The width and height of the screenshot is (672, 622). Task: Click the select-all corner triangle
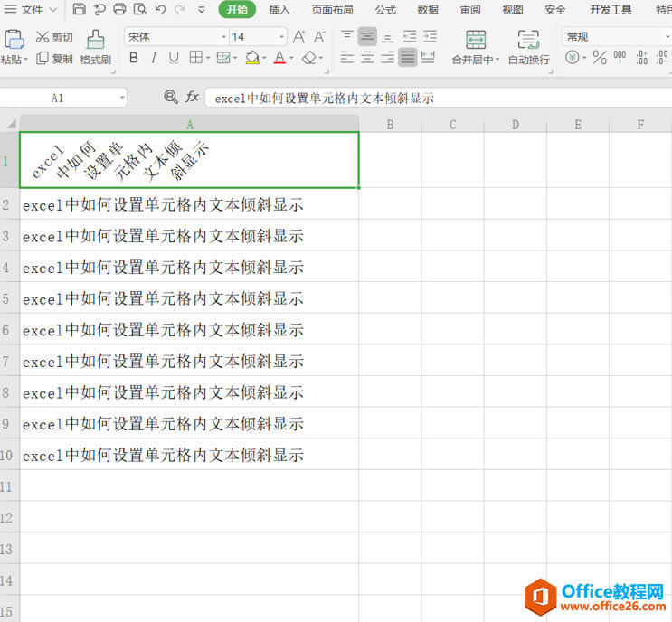point(10,124)
